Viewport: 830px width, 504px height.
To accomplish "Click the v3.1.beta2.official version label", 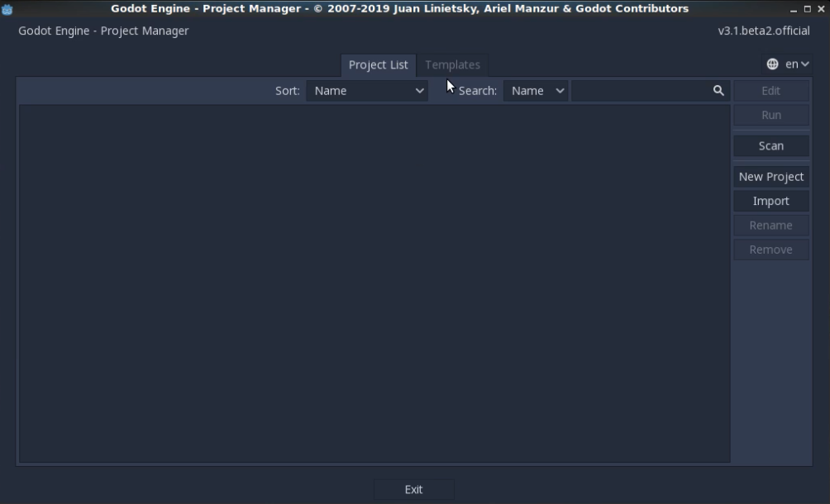I will (x=762, y=31).
